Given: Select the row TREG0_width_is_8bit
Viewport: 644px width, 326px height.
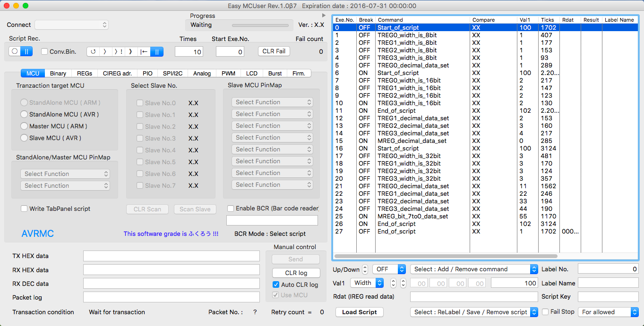Looking at the screenshot, I should click(486, 35).
